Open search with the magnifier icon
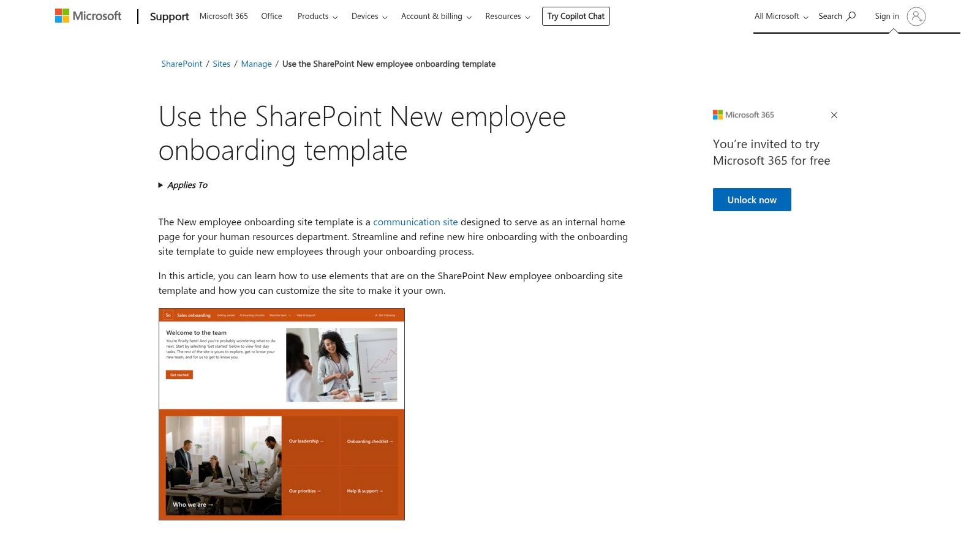Screen dimensions: 980x551 pos(851,16)
